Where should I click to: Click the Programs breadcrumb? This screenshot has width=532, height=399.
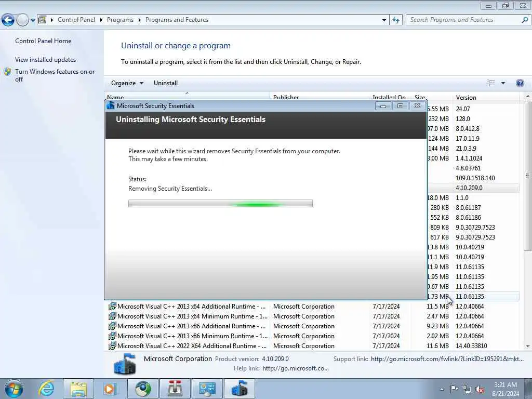[120, 20]
